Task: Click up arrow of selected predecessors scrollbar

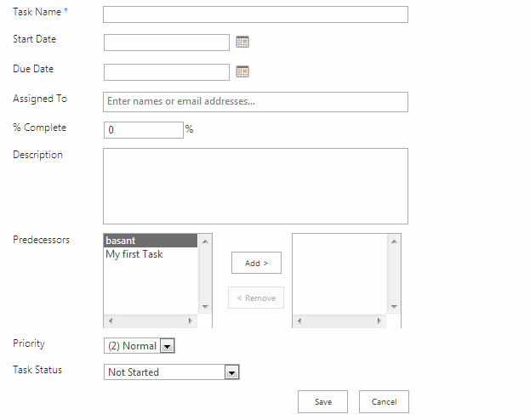Action: point(394,241)
